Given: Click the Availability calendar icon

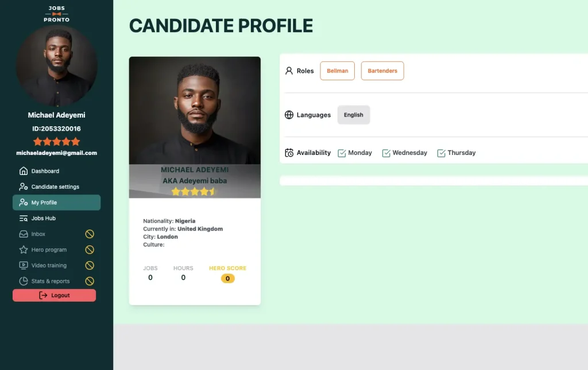Looking at the screenshot, I should coord(288,153).
